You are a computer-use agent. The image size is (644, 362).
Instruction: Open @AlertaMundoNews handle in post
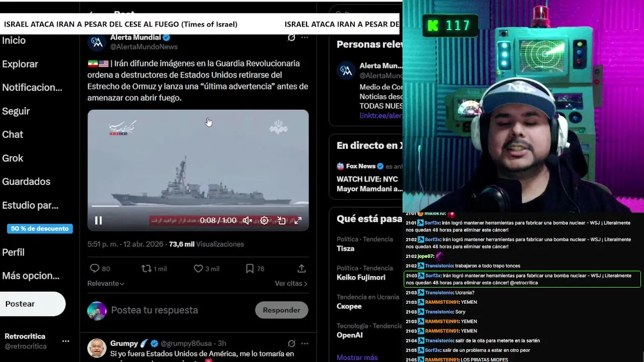tap(144, 47)
